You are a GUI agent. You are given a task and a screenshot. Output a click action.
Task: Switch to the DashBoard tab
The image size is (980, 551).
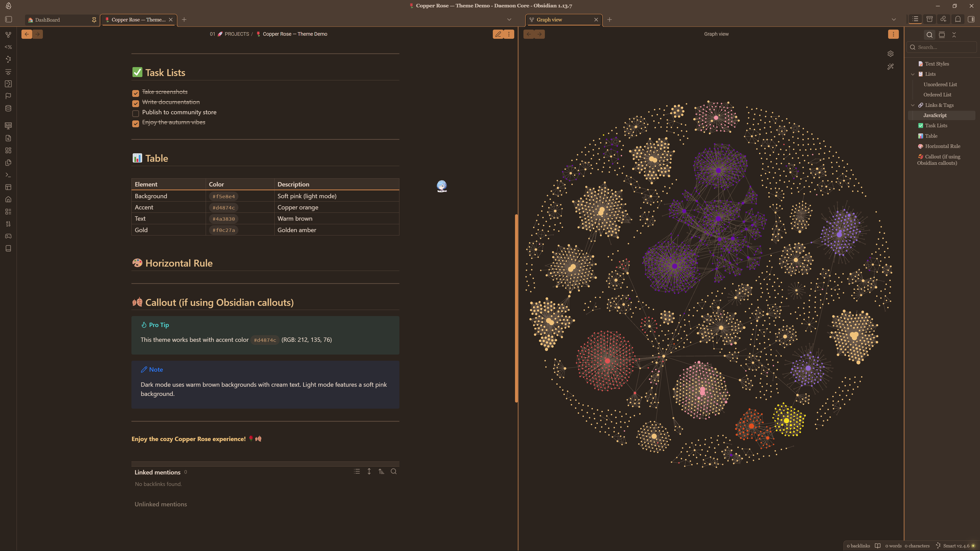(61, 20)
